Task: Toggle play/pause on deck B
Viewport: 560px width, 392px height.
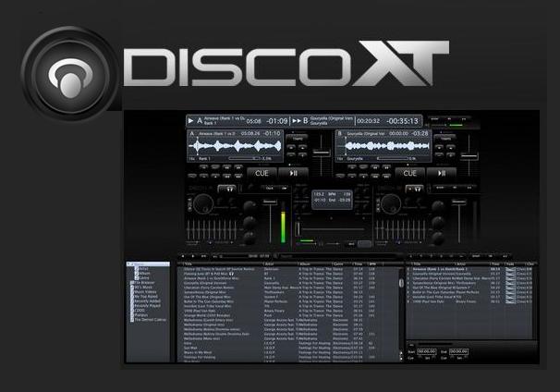Action: (442, 173)
